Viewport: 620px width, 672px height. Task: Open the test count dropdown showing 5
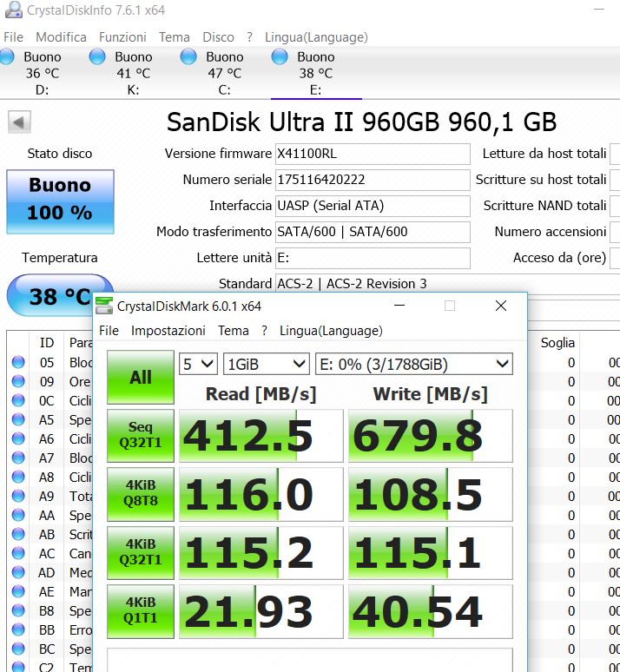coord(198,365)
